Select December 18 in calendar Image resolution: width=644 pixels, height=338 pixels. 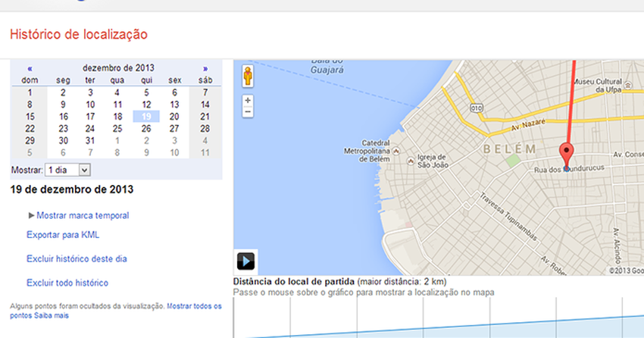point(117,117)
